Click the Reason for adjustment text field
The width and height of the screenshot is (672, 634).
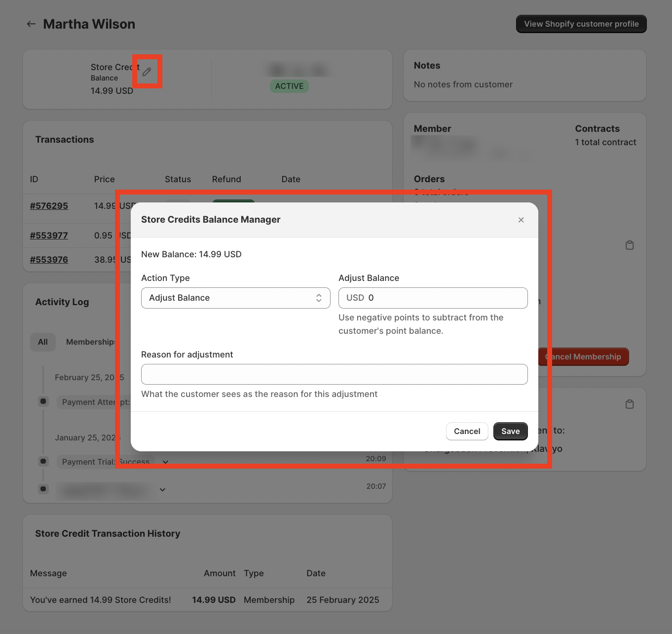[335, 374]
